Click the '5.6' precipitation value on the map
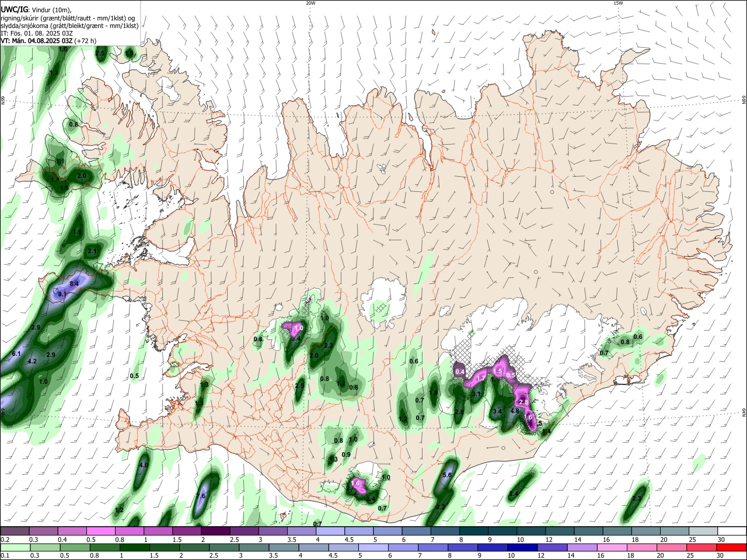This screenshot has width=747, height=560. point(448,475)
